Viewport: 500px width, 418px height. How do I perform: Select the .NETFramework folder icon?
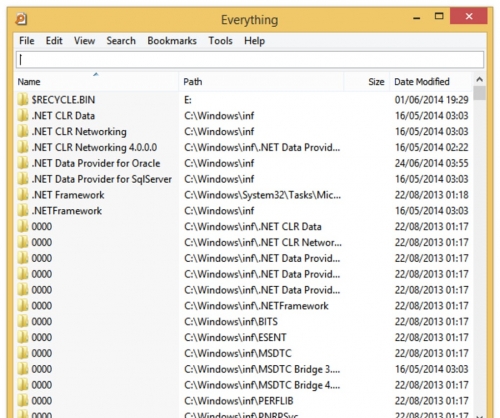[x=23, y=210]
